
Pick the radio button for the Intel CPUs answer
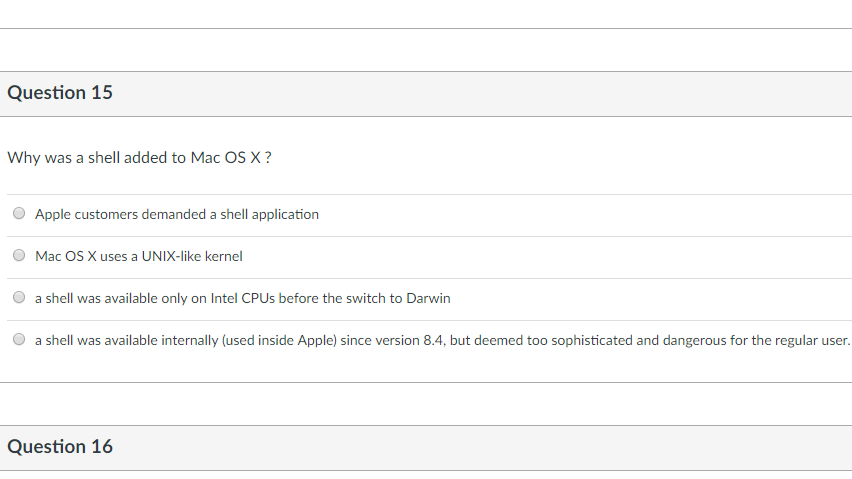(19, 297)
